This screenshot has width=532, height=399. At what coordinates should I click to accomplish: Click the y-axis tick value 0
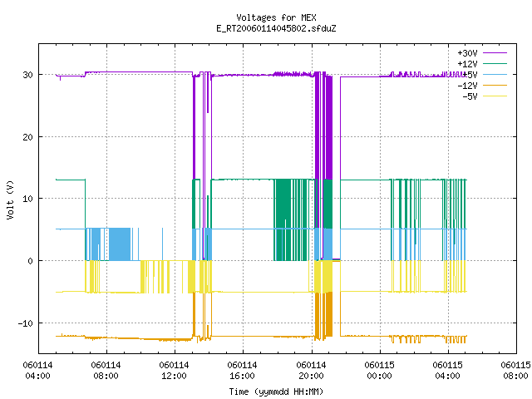coord(31,261)
